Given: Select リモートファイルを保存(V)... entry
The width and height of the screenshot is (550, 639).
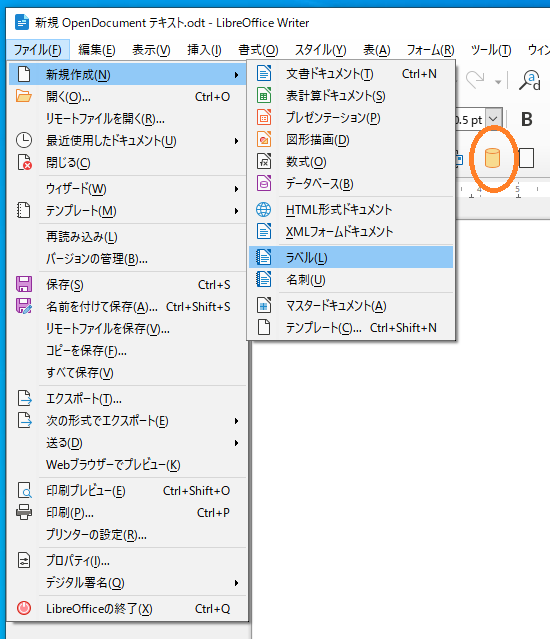Looking at the screenshot, I should coord(127,328).
